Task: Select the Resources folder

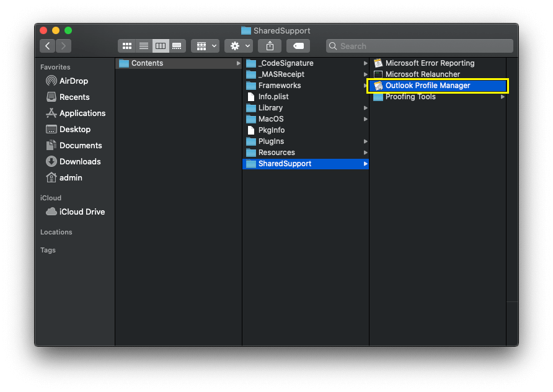Action: pos(306,153)
